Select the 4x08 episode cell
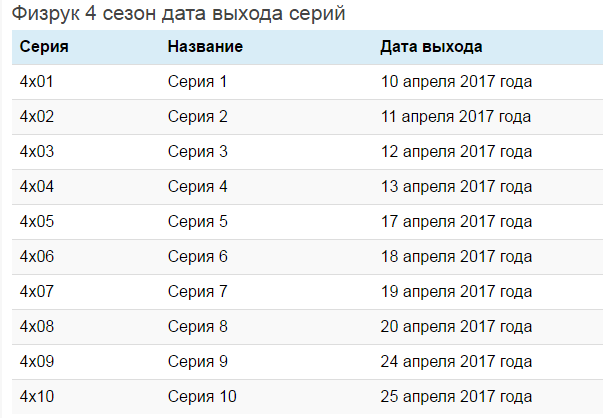The width and height of the screenshot is (603, 418). pyautogui.click(x=37, y=327)
